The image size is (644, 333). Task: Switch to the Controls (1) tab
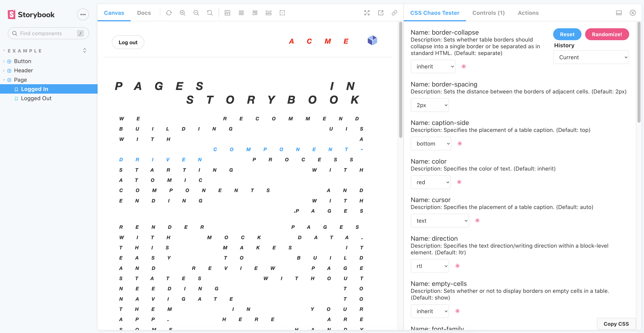(488, 13)
